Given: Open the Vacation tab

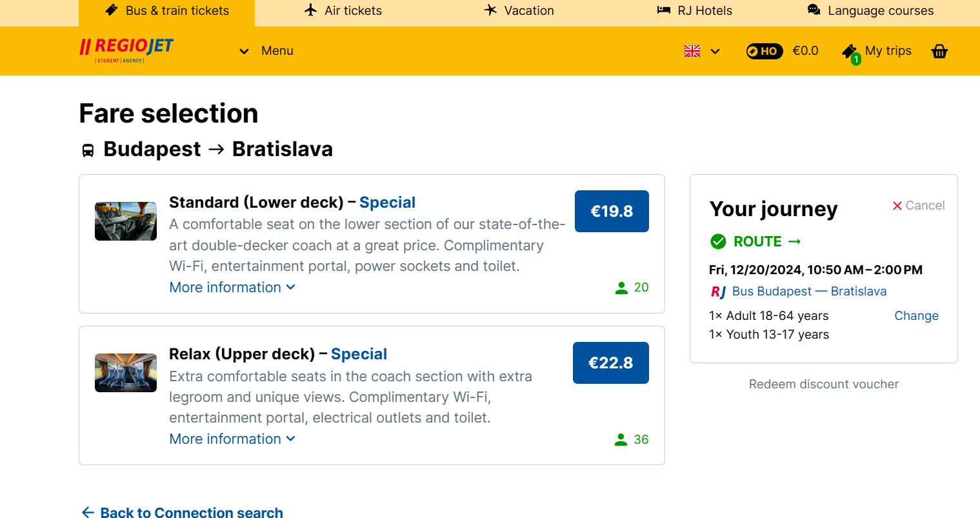Looking at the screenshot, I should point(519,11).
